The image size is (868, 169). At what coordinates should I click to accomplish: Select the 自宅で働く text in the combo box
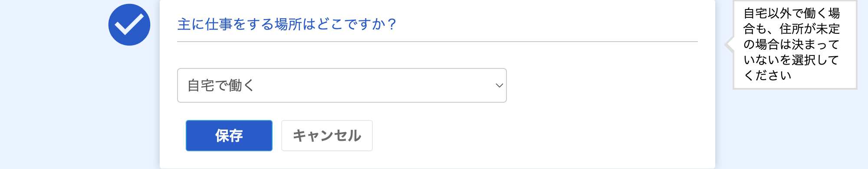pos(220,85)
